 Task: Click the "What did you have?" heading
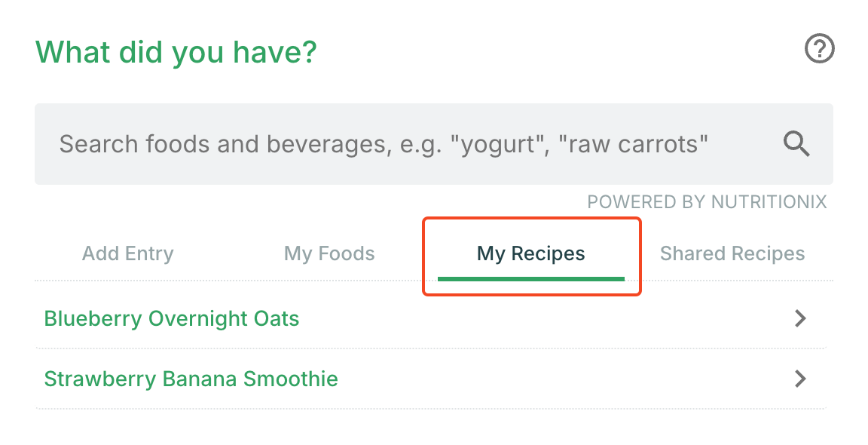click(176, 52)
